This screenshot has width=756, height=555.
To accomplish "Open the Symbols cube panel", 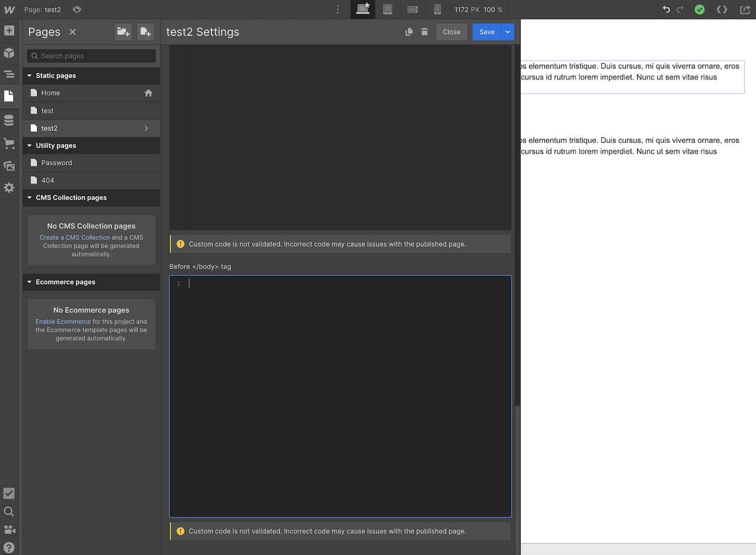I will (x=9, y=52).
